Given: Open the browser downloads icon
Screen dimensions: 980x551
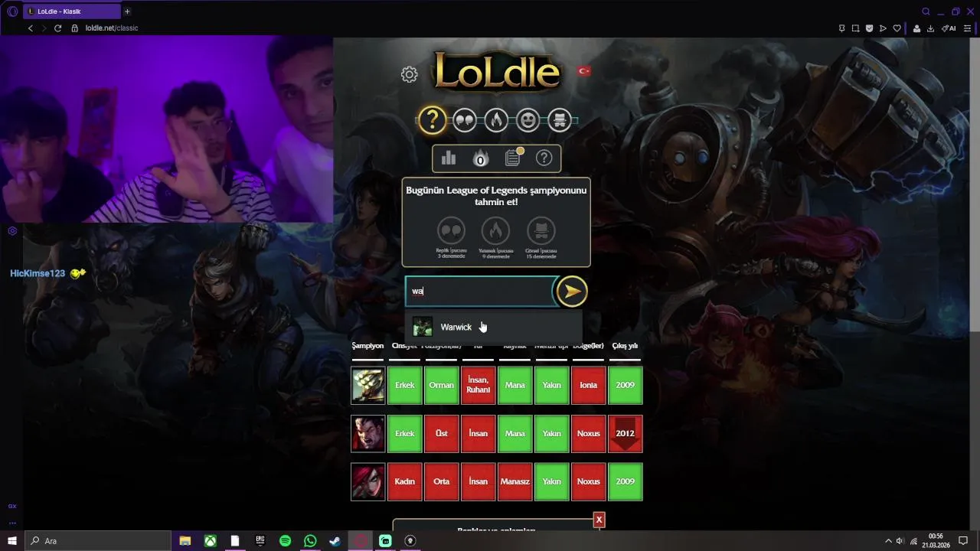Looking at the screenshot, I should pyautogui.click(x=930, y=28).
